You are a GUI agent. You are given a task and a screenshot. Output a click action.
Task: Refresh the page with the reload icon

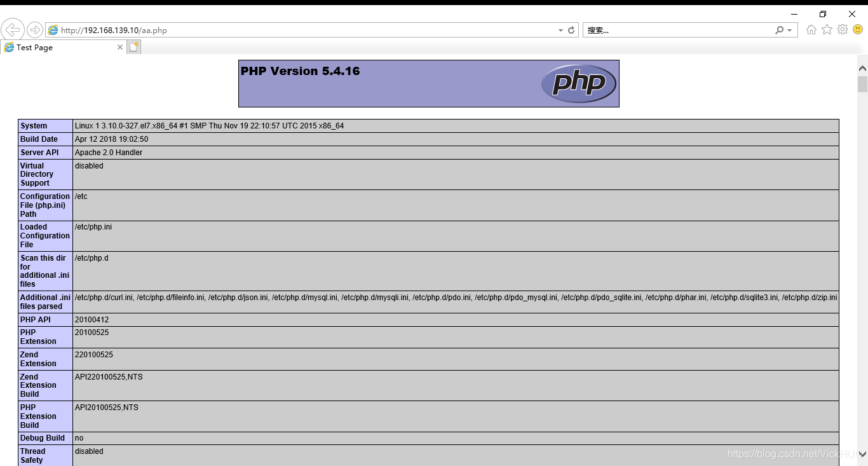click(x=571, y=30)
